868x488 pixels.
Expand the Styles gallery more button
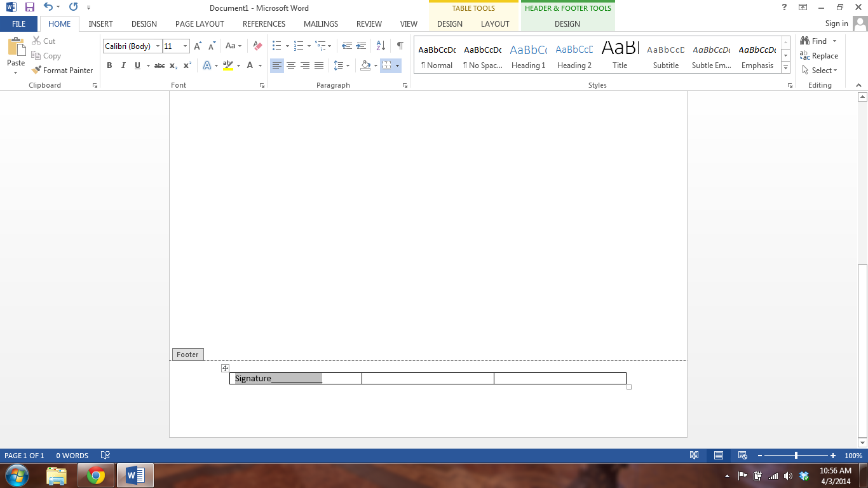(786, 67)
